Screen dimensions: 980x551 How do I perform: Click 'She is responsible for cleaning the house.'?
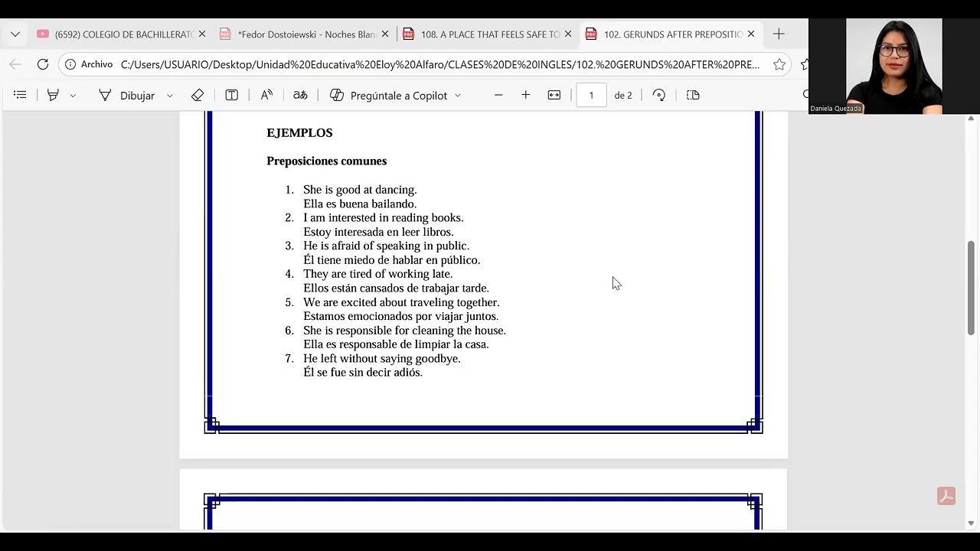pos(404,331)
